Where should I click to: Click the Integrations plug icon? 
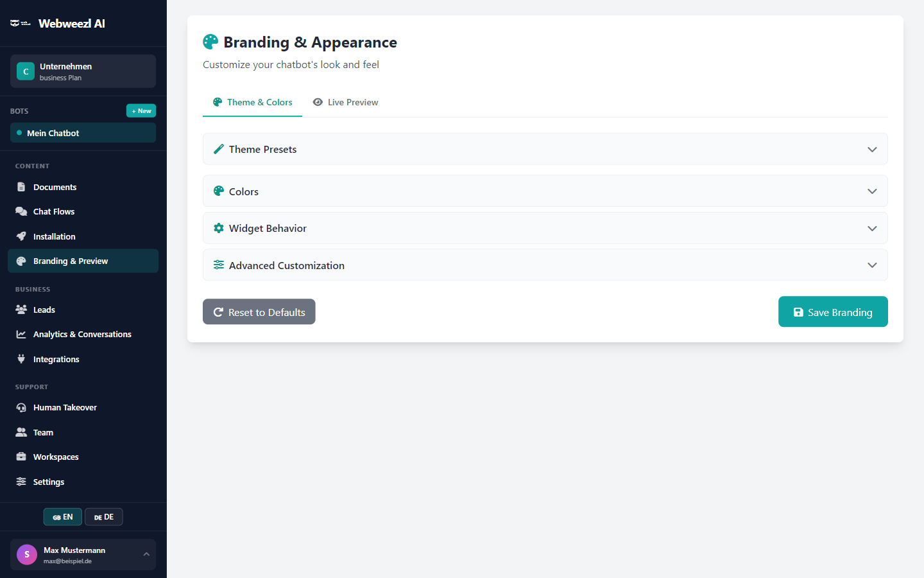20,359
